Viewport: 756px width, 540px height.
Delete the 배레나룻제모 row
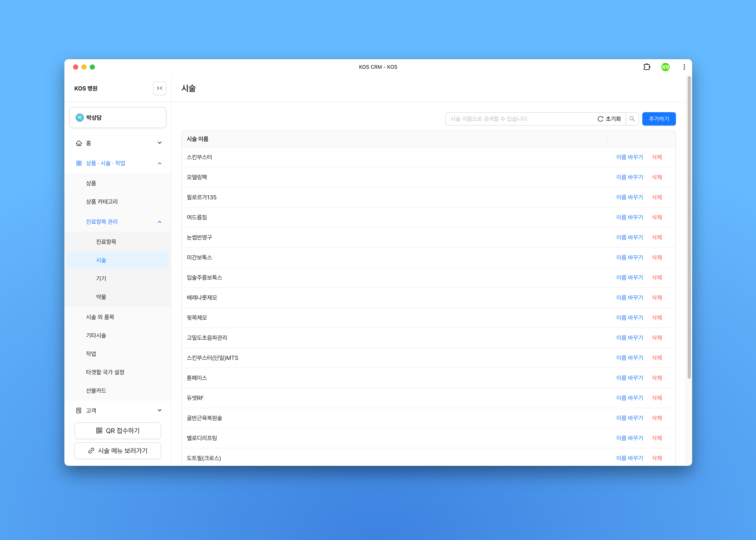(x=657, y=298)
